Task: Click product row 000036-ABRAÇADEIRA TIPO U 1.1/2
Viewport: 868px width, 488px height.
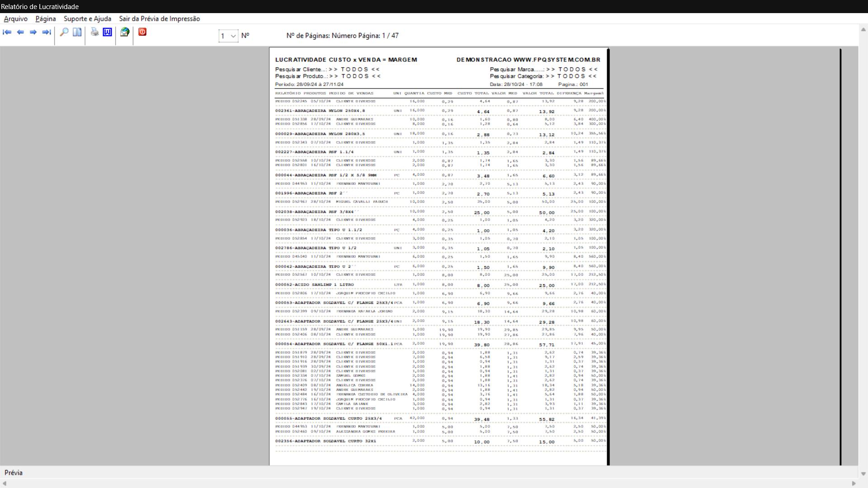Action: coord(440,230)
